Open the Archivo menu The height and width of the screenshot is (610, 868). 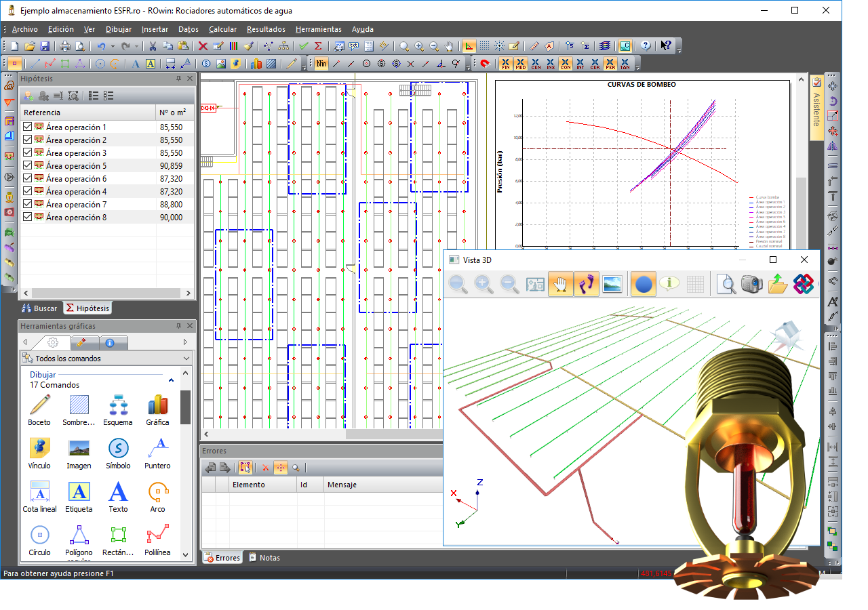point(25,29)
